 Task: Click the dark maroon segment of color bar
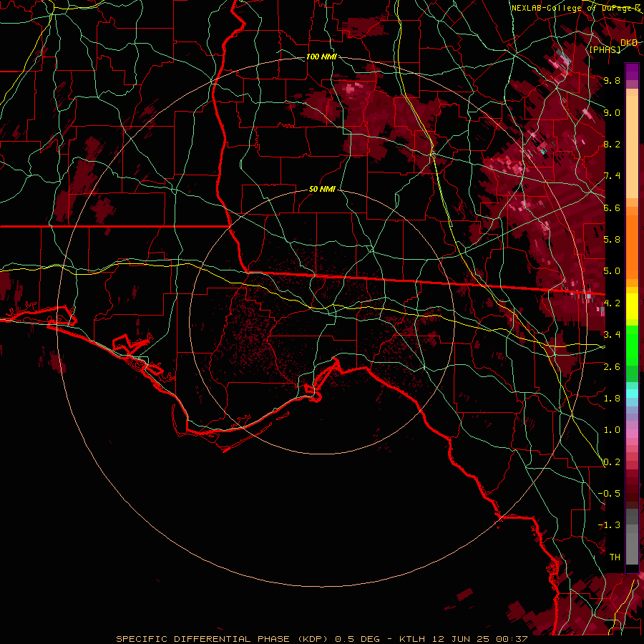[632, 493]
